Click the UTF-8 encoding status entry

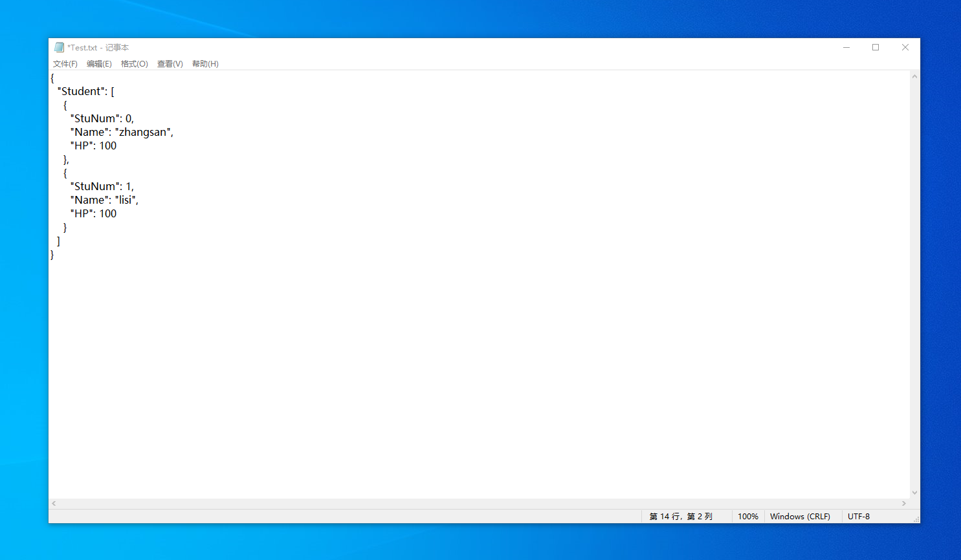(x=859, y=516)
